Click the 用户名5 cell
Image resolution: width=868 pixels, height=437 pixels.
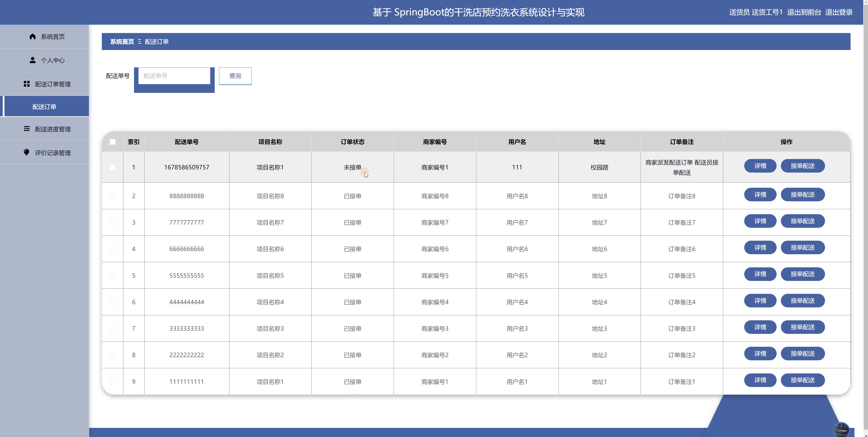[x=517, y=275]
